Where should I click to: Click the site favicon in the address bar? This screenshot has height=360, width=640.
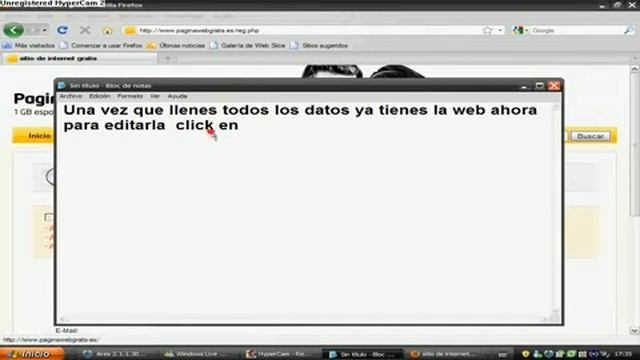[130, 31]
